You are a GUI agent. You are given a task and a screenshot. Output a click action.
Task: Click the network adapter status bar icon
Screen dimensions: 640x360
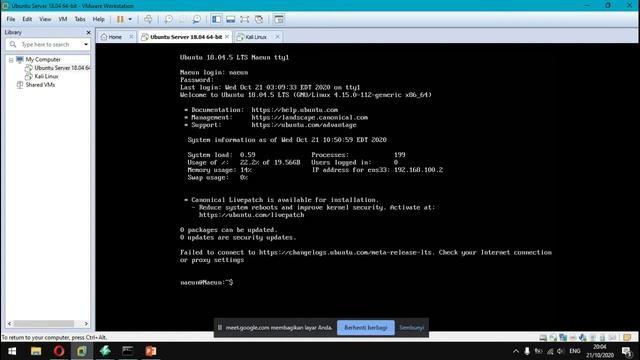click(x=563, y=338)
